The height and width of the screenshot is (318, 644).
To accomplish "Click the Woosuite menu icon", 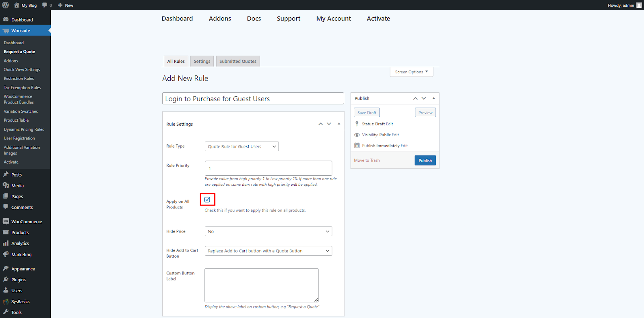I will pos(6,31).
